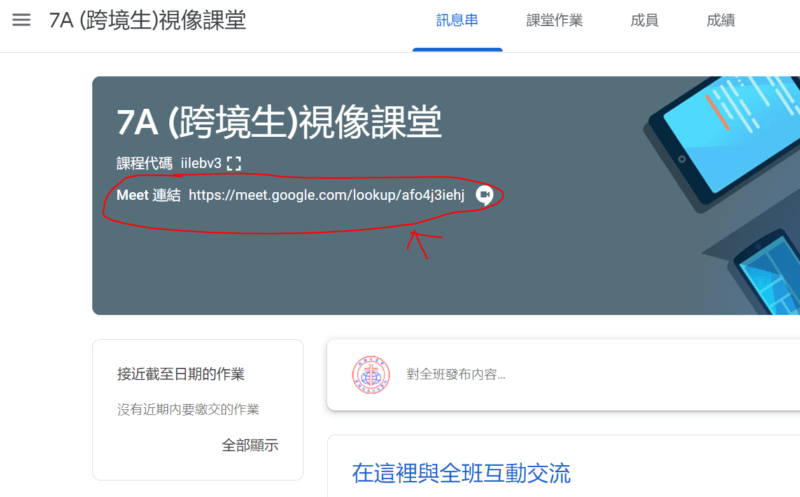Click the 接近截至日期的作業 heading

[181, 375]
